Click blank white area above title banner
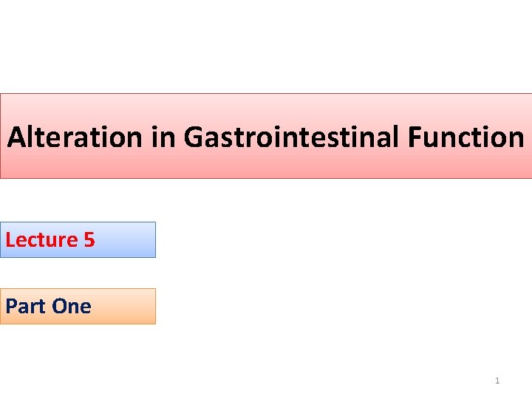Image resolution: width=532 pixels, height=399 pixels. [266, 44]
